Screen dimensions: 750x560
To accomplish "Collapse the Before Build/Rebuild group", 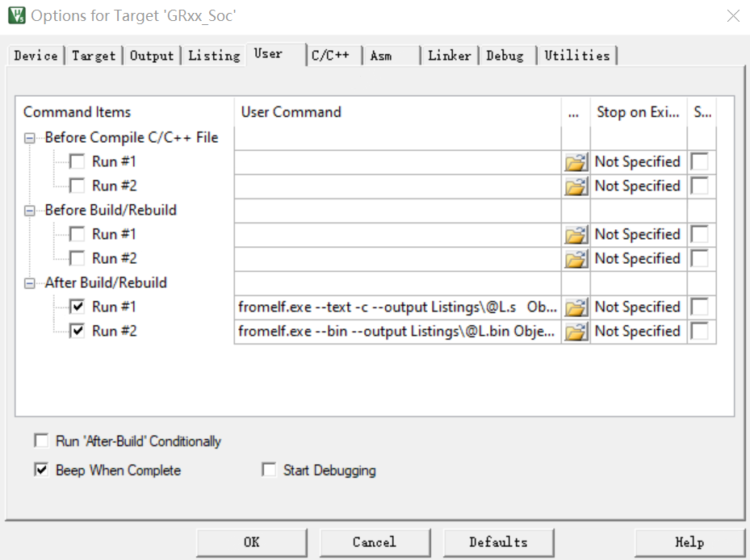I will point(30,211).
